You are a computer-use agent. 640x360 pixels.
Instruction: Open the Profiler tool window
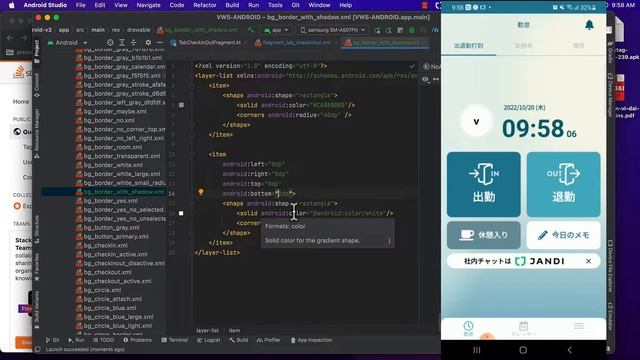point(269,340)
